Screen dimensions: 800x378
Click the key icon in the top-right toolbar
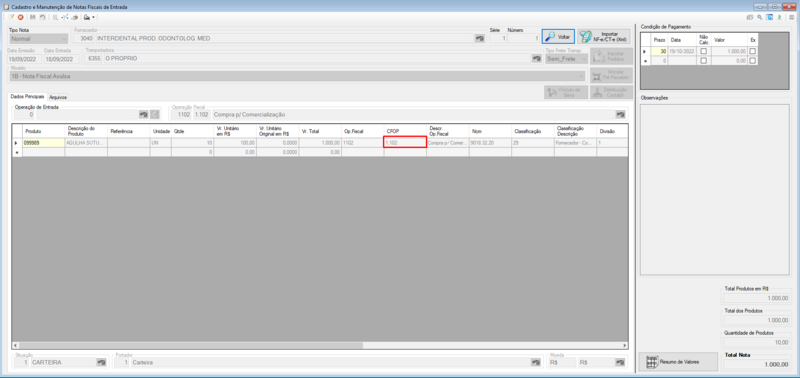(760, 17)
